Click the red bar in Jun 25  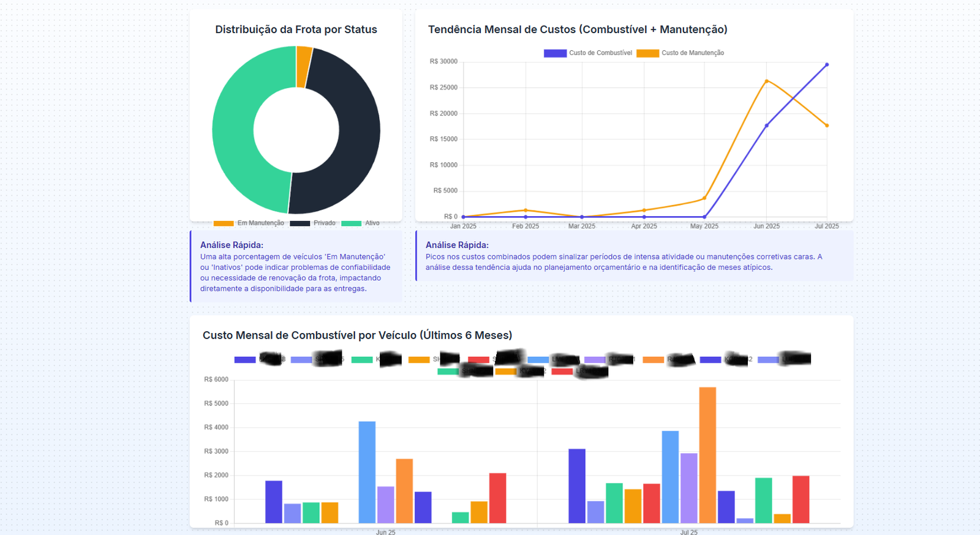point(497,498)
